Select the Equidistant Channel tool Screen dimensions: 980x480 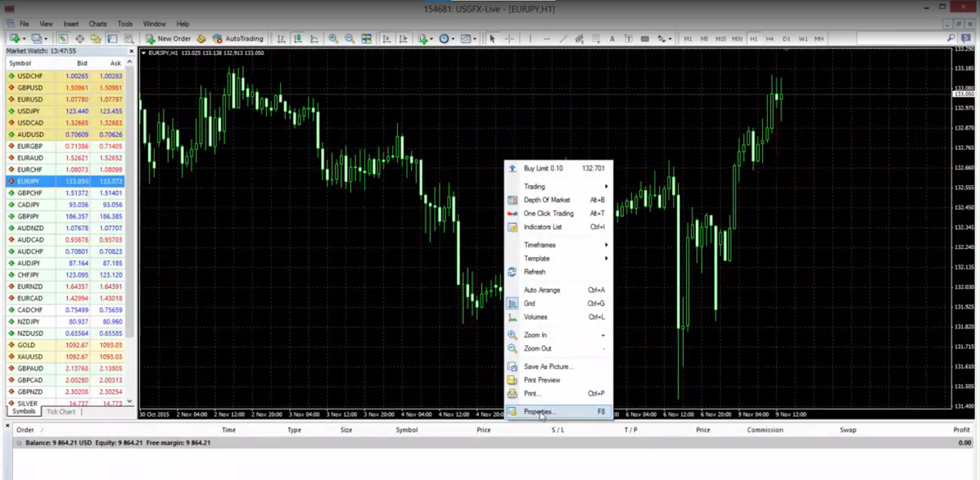579,39
